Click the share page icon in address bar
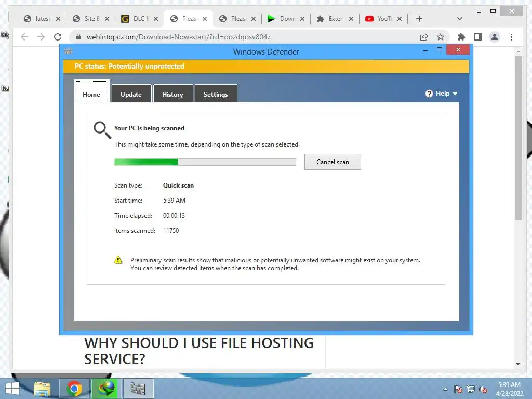The width and height of the screenshot is (532, 399). pos(424,37)
